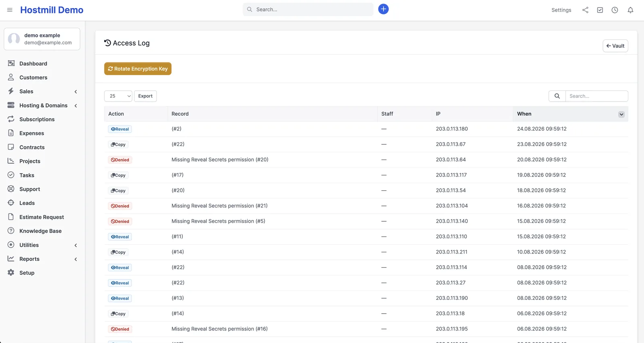The width and height of the screenshot is (644, 343).
Task: Expand the Utilities submenu chevron
Action: [76, 245]
